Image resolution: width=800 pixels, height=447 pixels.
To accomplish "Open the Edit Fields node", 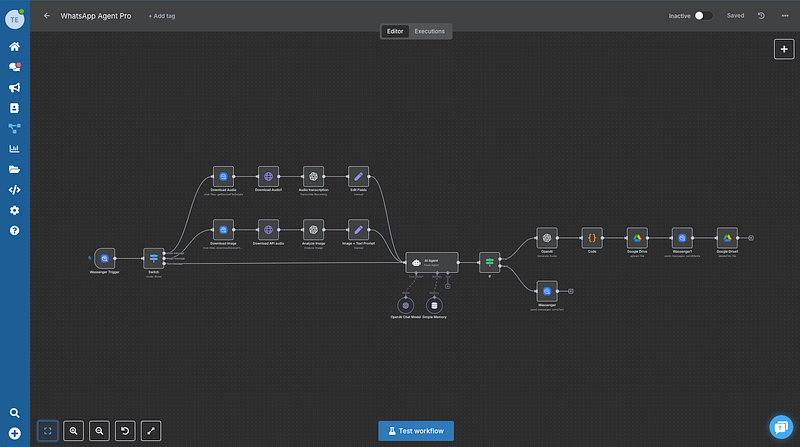I will (358, 177).
